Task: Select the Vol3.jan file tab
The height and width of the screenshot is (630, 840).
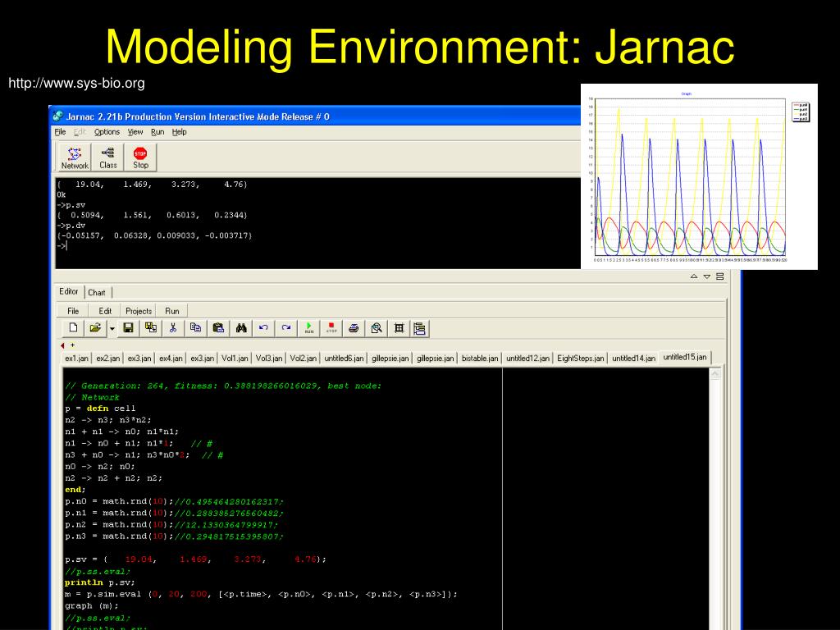Action: [x=269, y=358]
